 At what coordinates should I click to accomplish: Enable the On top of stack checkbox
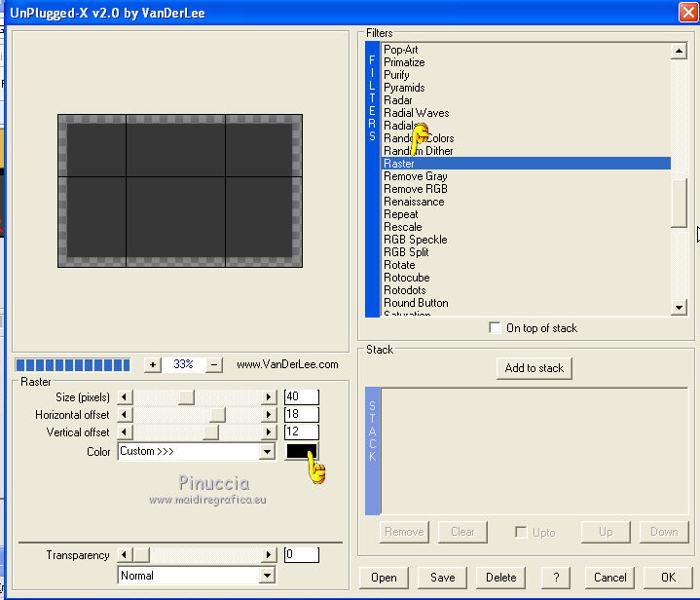tap(496, 328)
